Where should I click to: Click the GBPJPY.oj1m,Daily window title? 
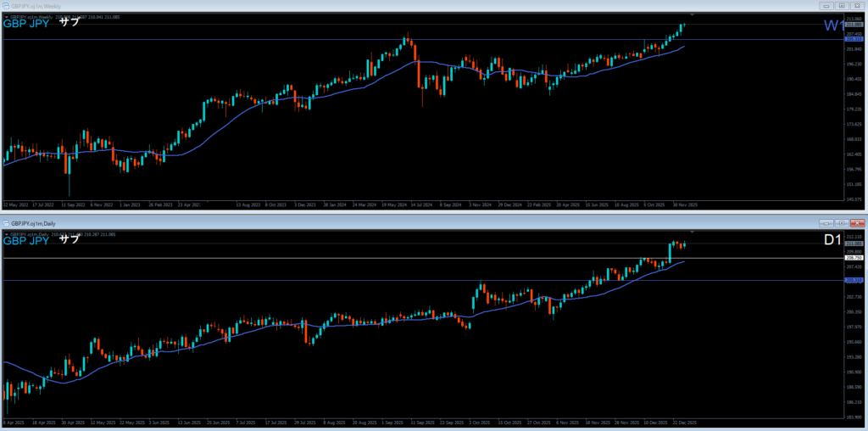click(x=34, y=222)
